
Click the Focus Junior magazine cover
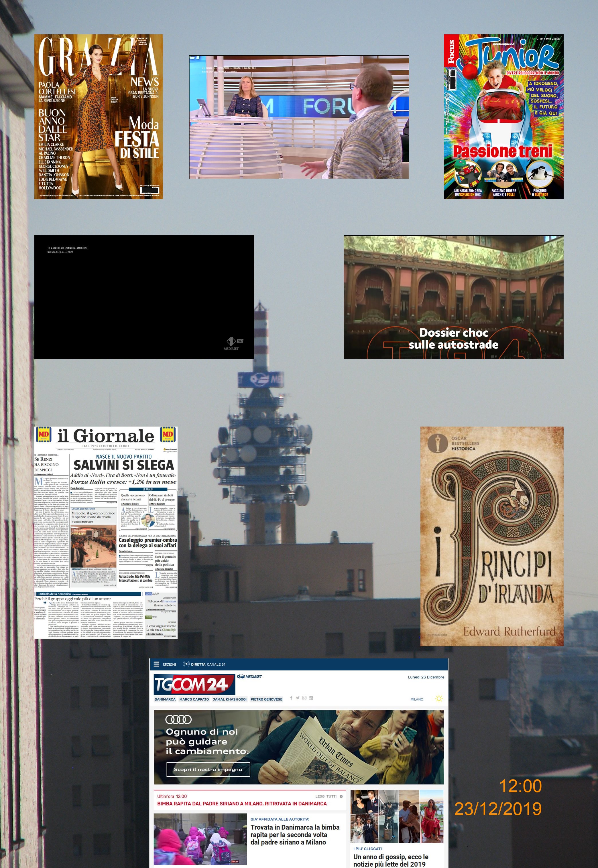[x=503, y=117]
